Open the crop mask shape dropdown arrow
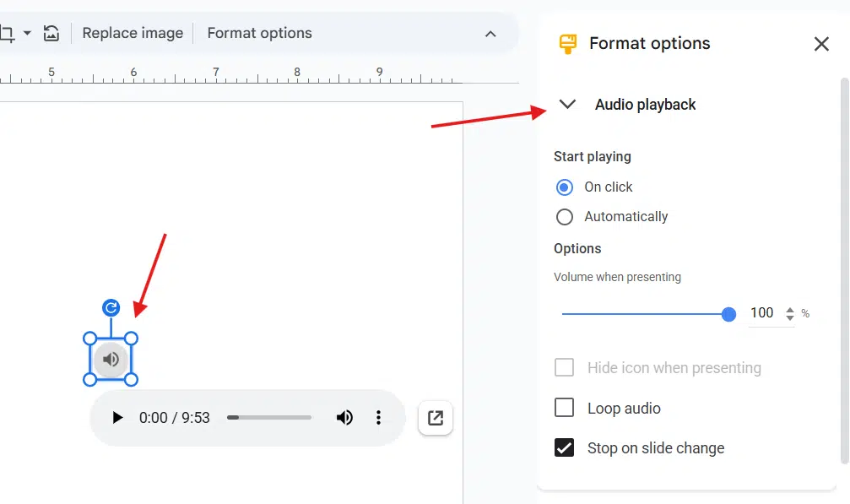The image size is (850, 504). [x=26, y=33]
